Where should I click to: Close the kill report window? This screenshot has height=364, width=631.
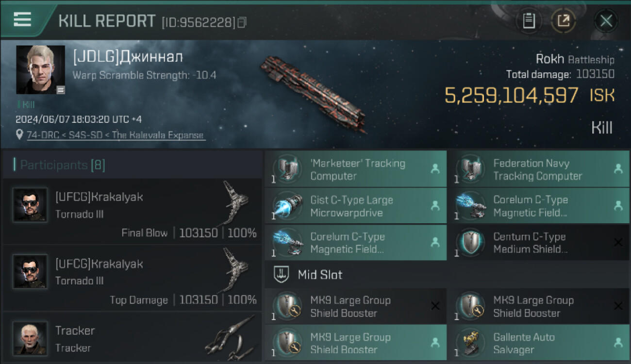coord(606,21)
